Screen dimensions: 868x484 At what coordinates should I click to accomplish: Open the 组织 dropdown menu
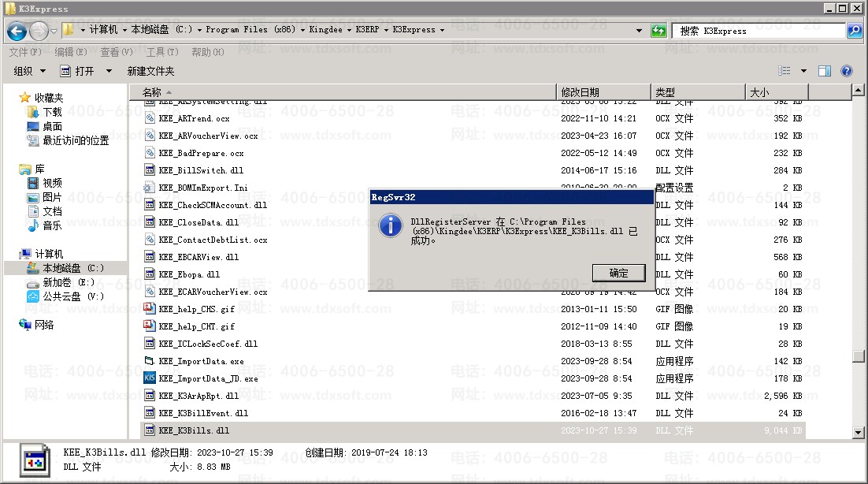(x=28, y=71)
